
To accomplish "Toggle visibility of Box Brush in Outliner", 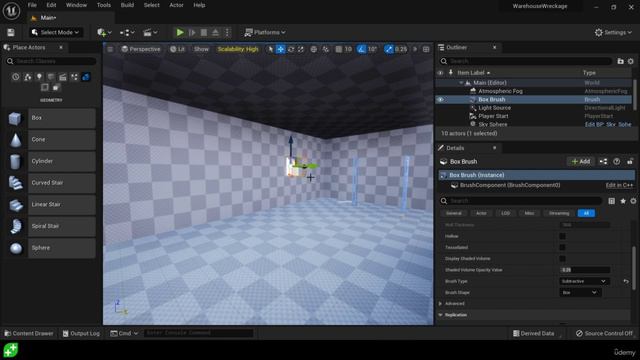I will tap(440, 100).
